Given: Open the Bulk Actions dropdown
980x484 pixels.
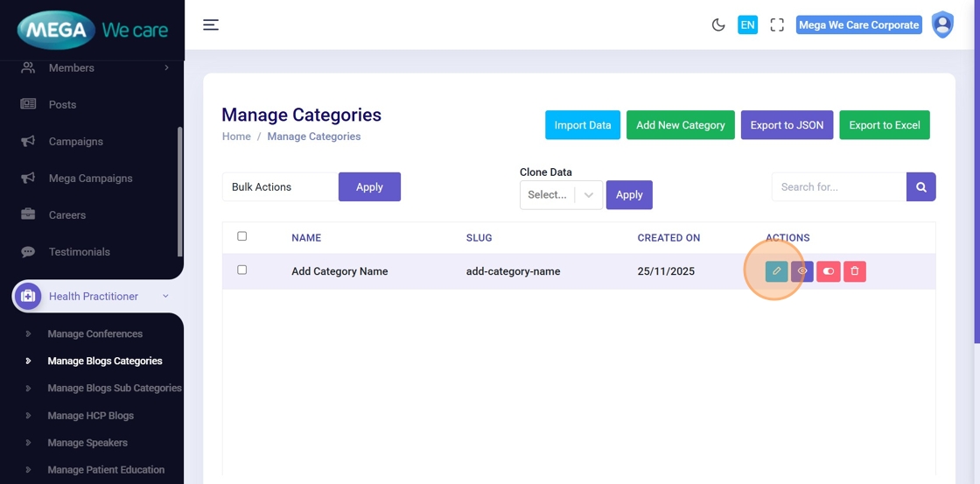Looking at the screenshot, I should point(279,187).
